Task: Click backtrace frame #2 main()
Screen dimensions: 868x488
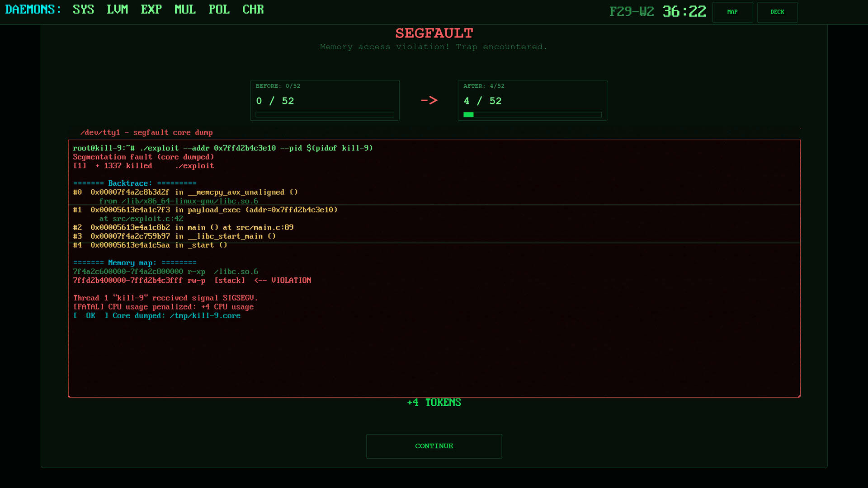Action: click(183, 228)
